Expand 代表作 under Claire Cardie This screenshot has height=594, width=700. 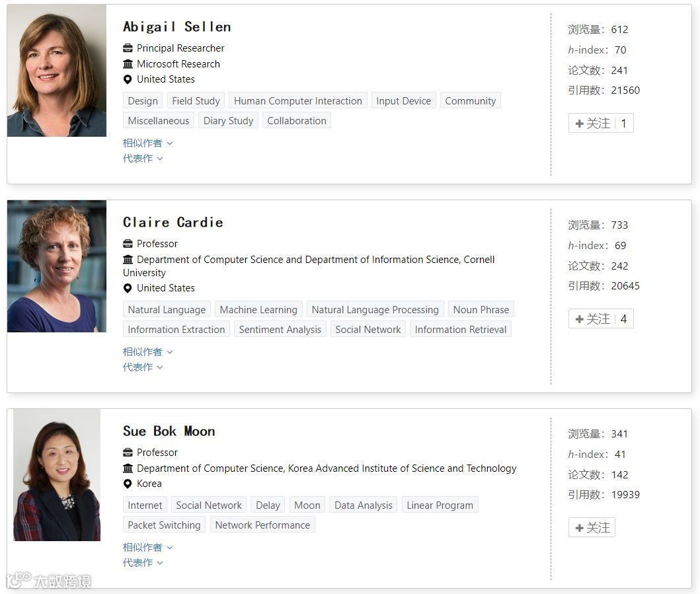(x=143, y=367)
